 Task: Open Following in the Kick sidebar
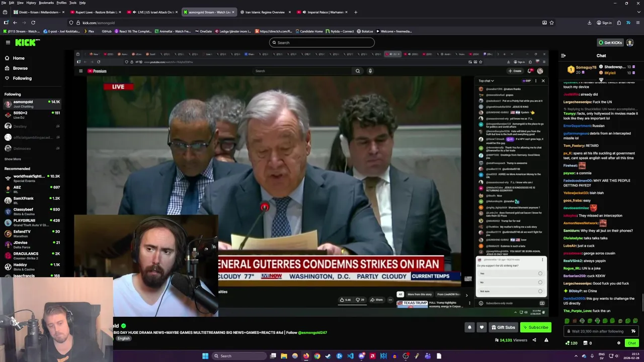pos(22,78)
